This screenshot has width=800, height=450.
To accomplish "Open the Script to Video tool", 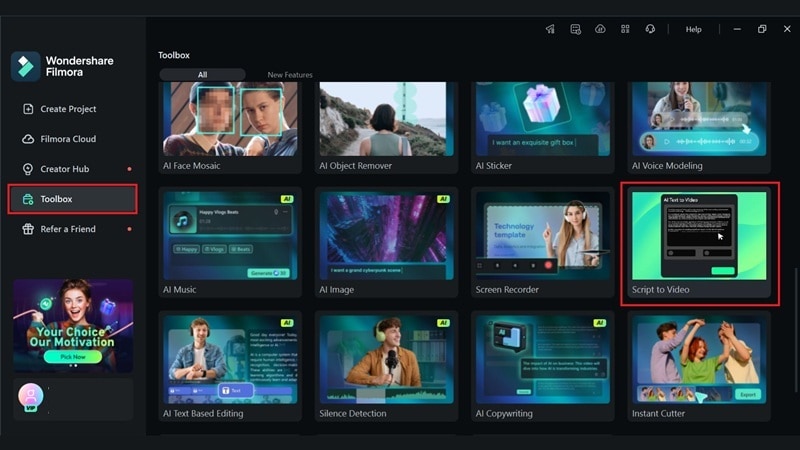I will pos(699,242).
